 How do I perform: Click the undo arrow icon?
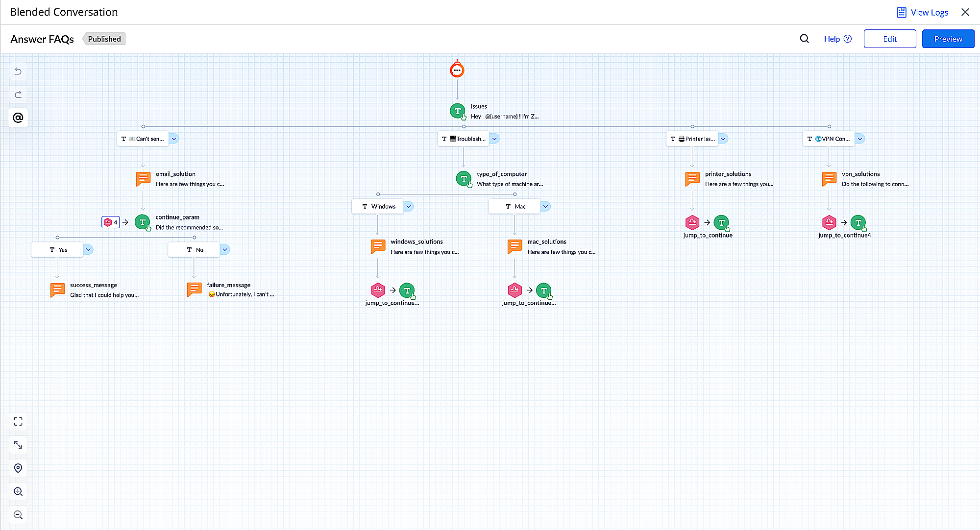(18, 72)
